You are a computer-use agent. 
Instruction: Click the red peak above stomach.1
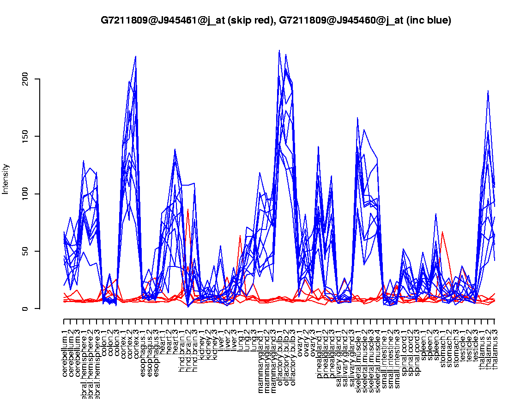[x=442, y=232]
